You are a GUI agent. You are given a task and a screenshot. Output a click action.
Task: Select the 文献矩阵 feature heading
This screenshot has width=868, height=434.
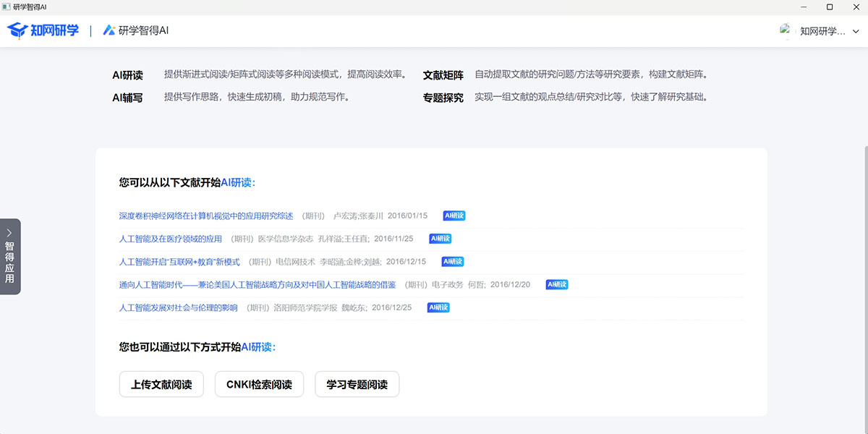(443, 75)
